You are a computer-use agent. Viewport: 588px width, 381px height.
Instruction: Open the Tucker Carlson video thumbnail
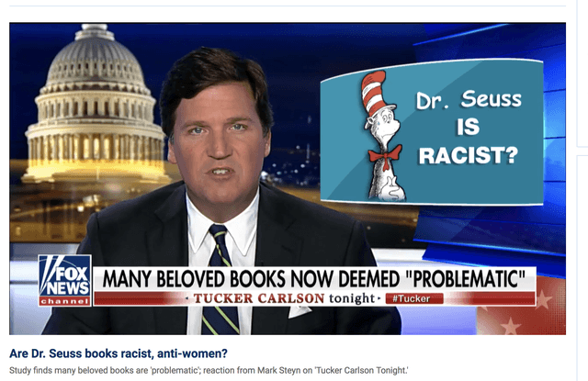tap(288, 179)
